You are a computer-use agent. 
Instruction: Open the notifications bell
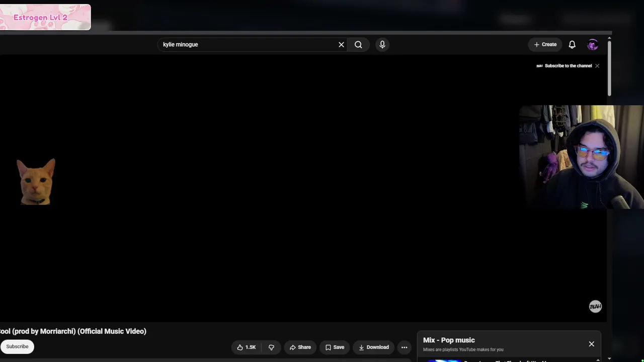(572, 45)
